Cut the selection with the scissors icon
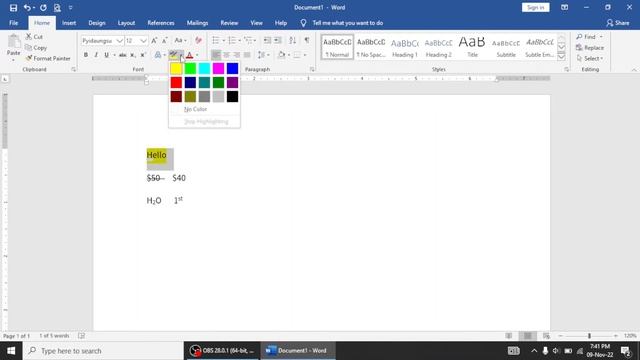 click(29, 37)
